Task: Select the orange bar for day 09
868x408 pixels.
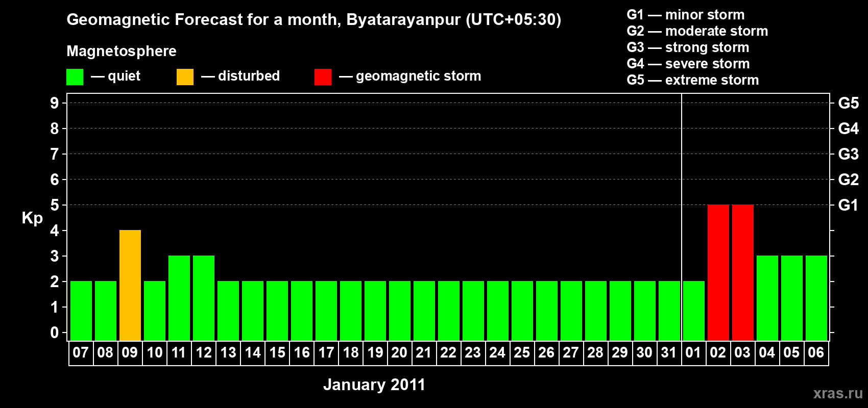Action: pos(130,286)
